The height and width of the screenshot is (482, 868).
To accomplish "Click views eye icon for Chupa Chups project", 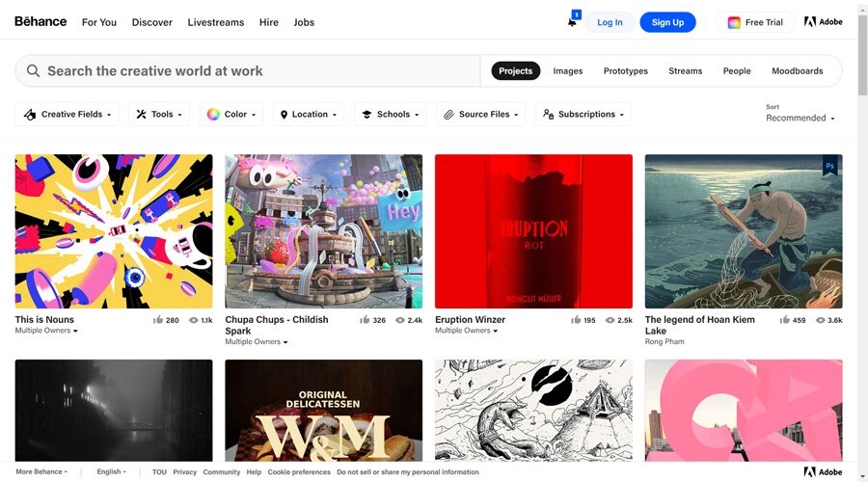I will coord(400,320).
